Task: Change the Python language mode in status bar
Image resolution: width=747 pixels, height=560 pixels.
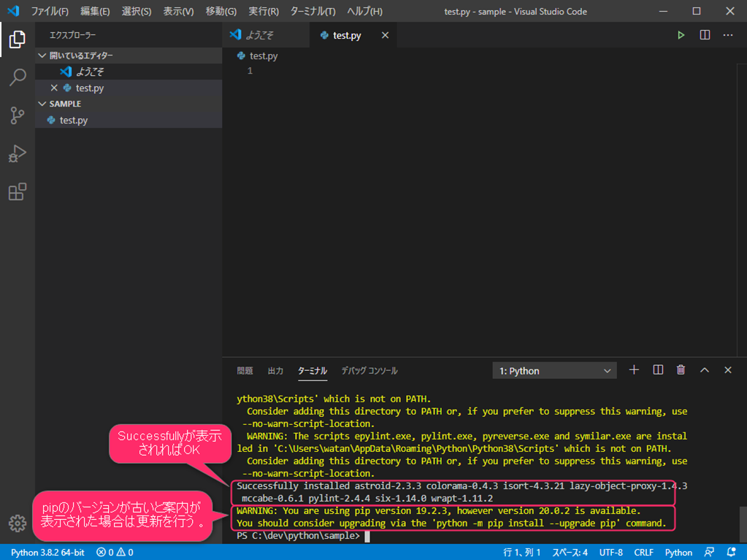Action: (x=678, y=553)
